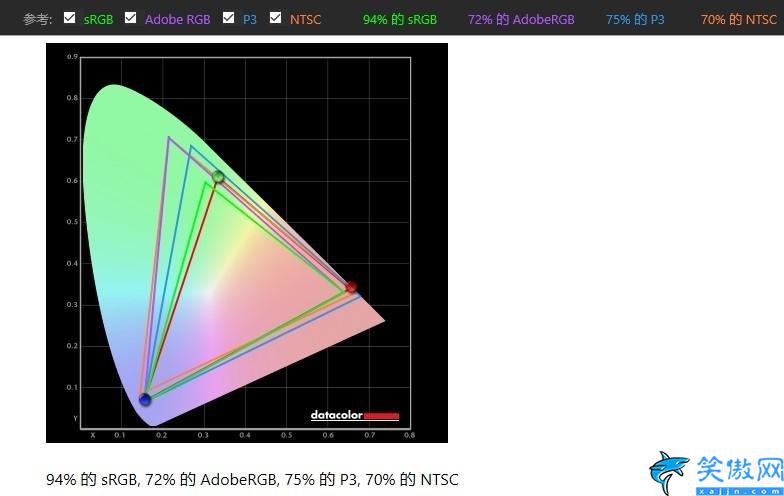Uncheck the Adobe RGB reference checkbox
Image resolution: width=784 pixels, height=496 pixels.
[x=130, y=18]
